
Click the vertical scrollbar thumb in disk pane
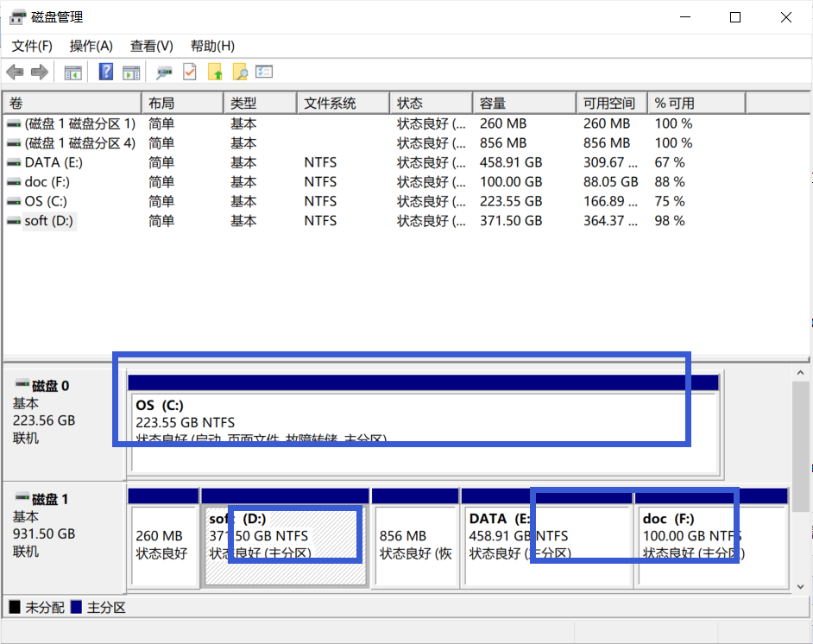pos(801,447)
